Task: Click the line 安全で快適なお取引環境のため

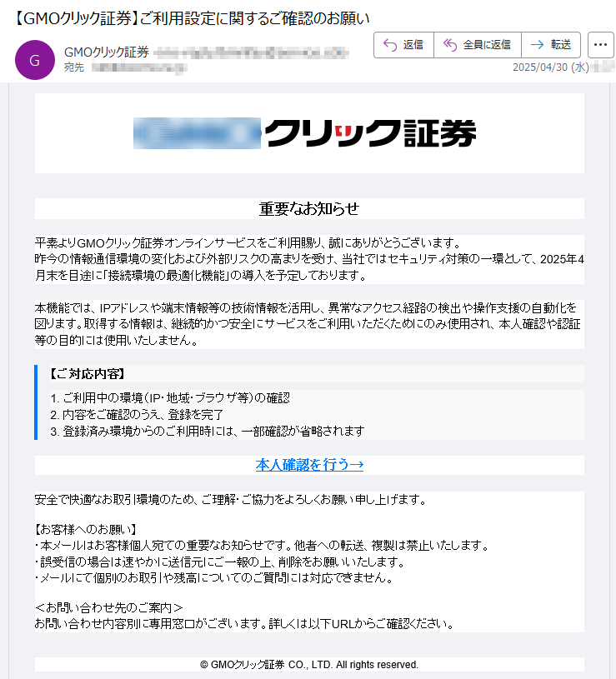Action: pos(232,500)
